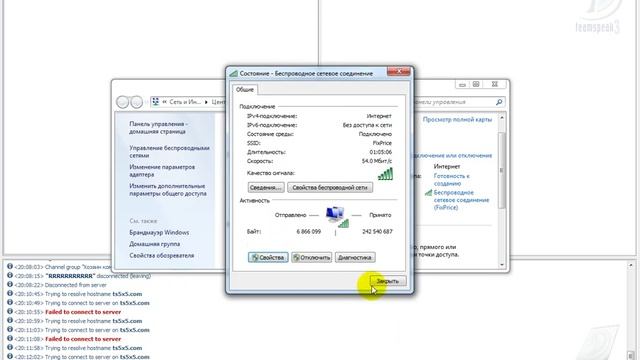
Task: Click the Закрыть button
Action: [388, 281]
